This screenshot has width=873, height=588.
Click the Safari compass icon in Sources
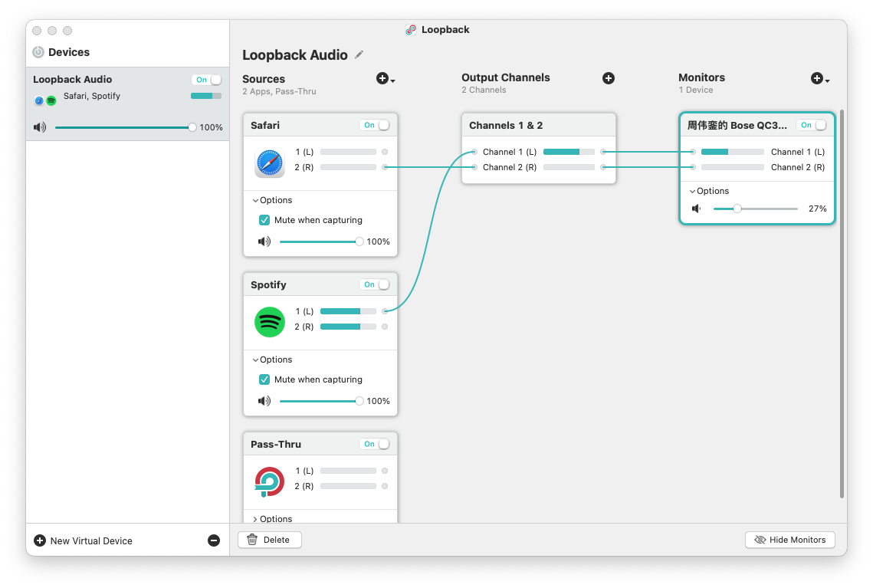(x=270, y=163)
